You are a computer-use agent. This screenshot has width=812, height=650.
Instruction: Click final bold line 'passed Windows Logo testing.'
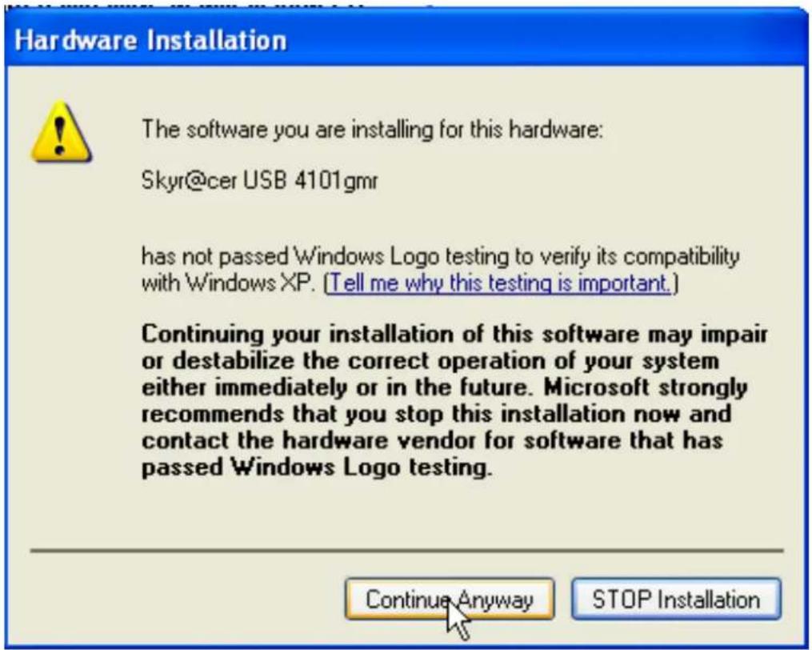pyautogui.click(x=316, y=467)
